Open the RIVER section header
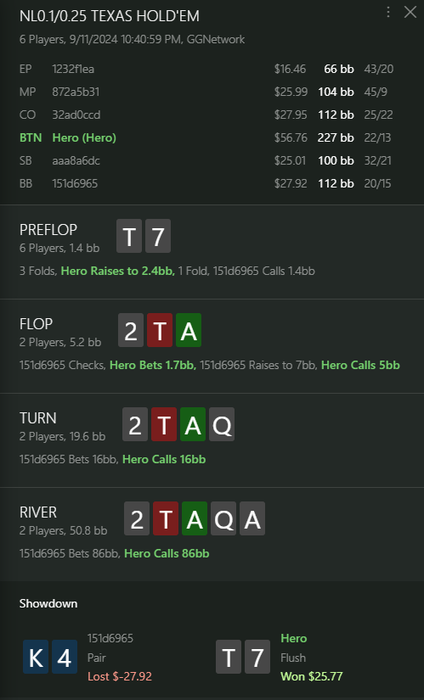The width and height of the screenshot is (424, 700). pyautogui.click(x=38, y=512)
